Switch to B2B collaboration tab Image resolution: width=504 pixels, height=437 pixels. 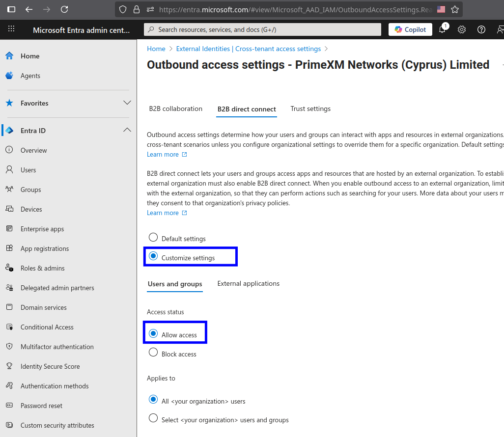click(x=175, y=109)
